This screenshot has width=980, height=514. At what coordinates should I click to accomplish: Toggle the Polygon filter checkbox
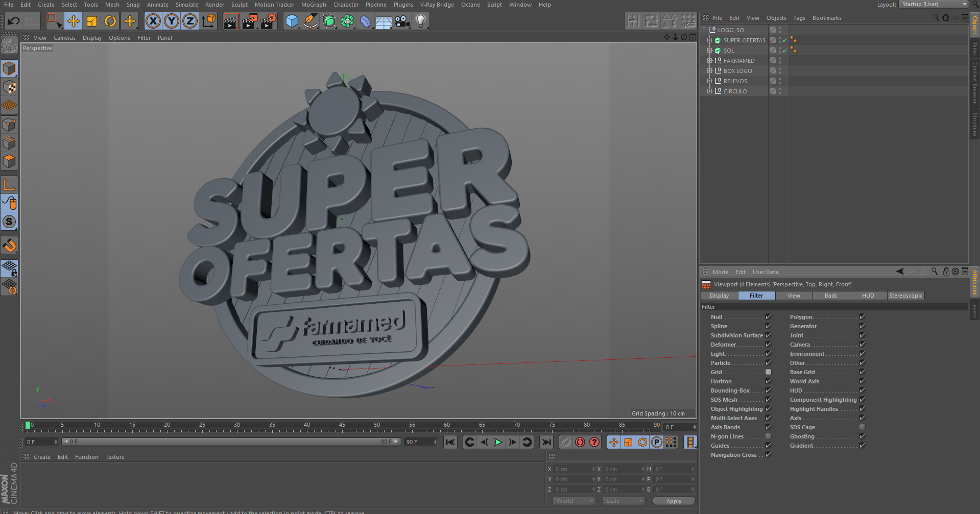[x=862, y=317]
